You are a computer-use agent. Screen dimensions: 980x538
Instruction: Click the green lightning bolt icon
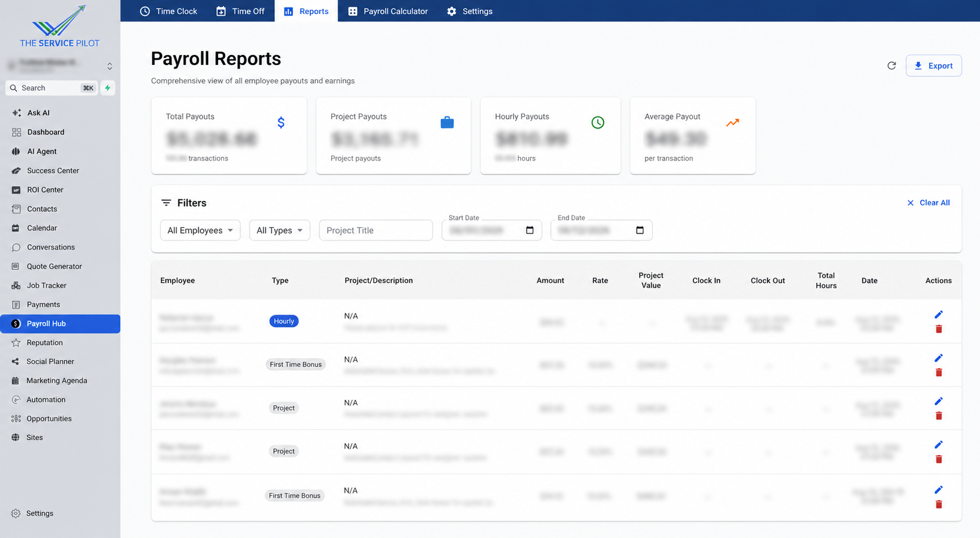pos(108,88)
